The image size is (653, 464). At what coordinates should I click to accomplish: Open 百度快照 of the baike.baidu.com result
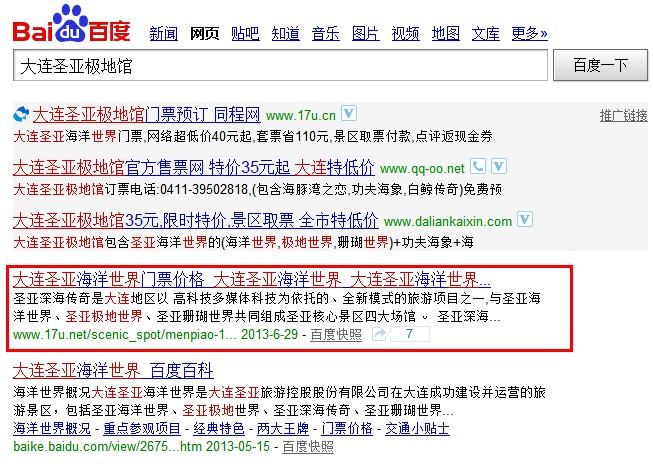[308, 447]
